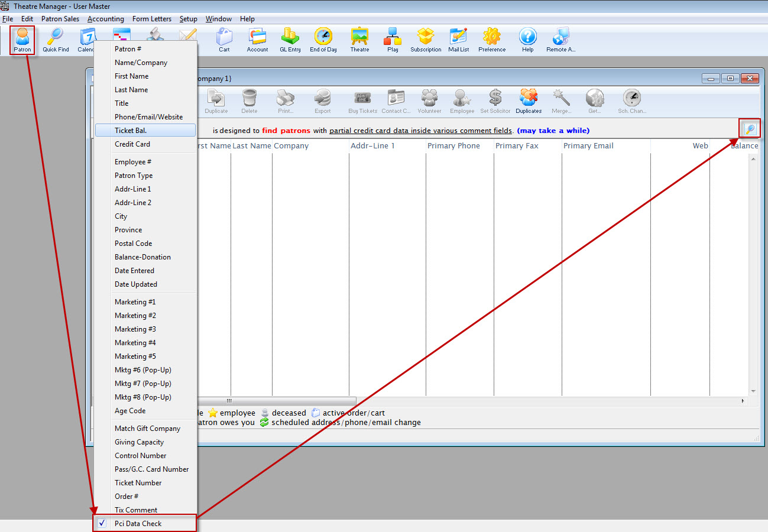Viewport: 768px width, 532px height.
Task: Toggle the checked Pci Data Check entry
Action: pos(145,523)
